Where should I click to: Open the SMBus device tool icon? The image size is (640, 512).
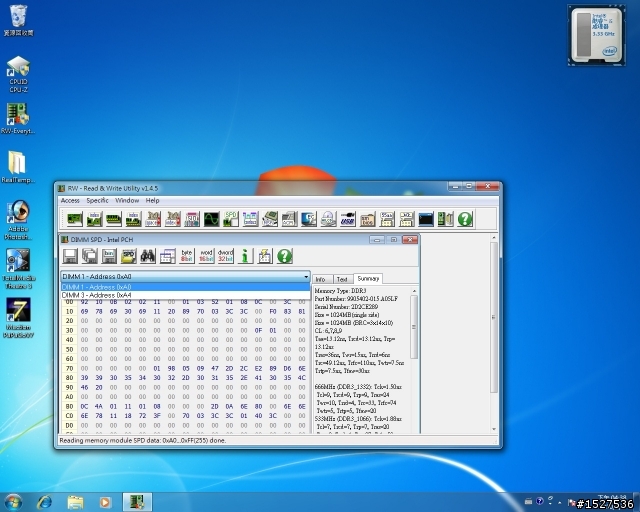[x=250, y=219]
